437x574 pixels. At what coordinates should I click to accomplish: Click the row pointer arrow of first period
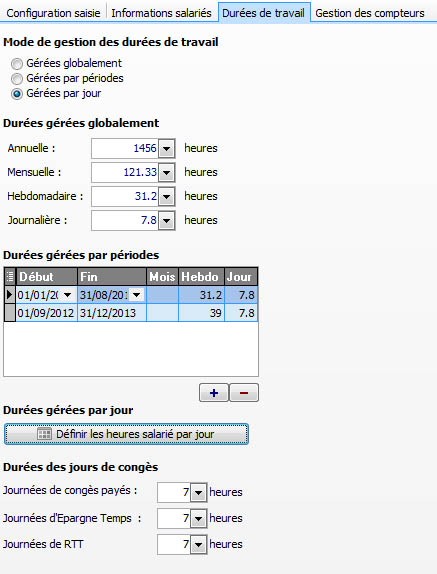pyautogui.click(x=10, y=295)
